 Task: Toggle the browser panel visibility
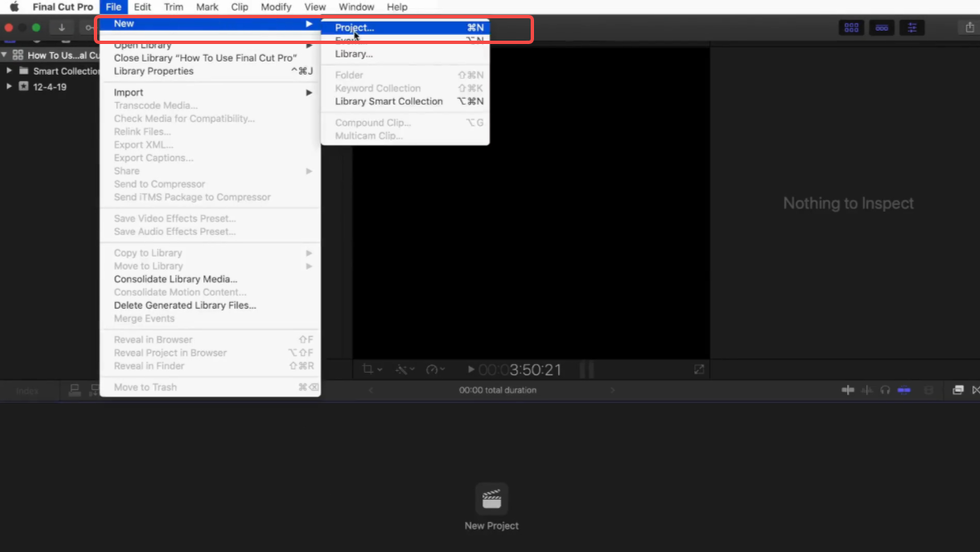851,27
